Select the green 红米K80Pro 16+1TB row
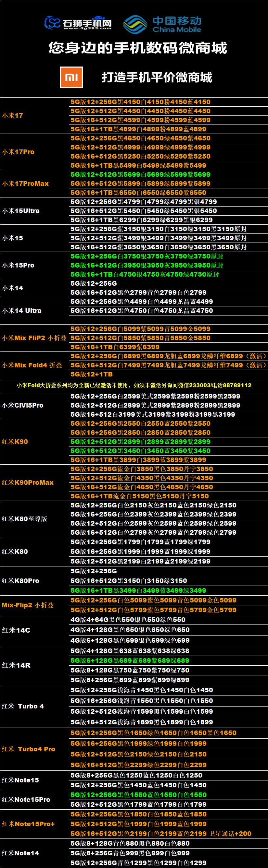This screenshot has height=868, width=268. [x=138, y=591]
